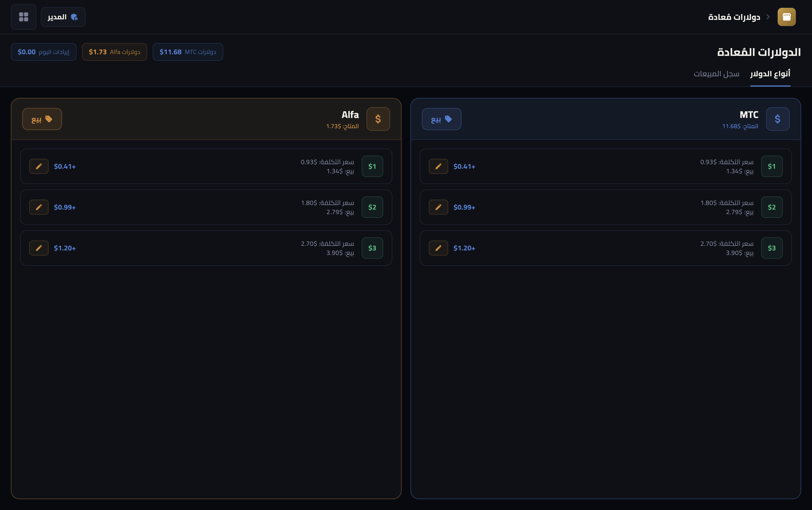Viewport: 812px width, 510px height.
Task: Edit the MTC $2 price with pencil icon
Action: (438, 207)
